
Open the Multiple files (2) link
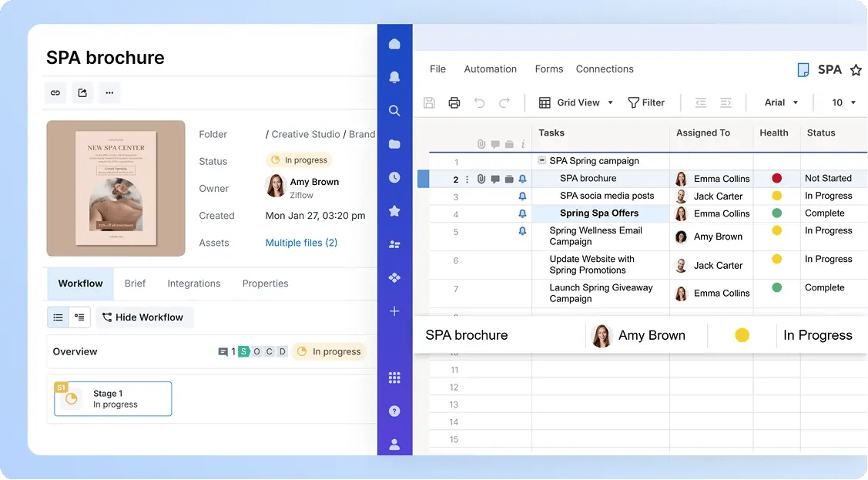tap(301, 243)
